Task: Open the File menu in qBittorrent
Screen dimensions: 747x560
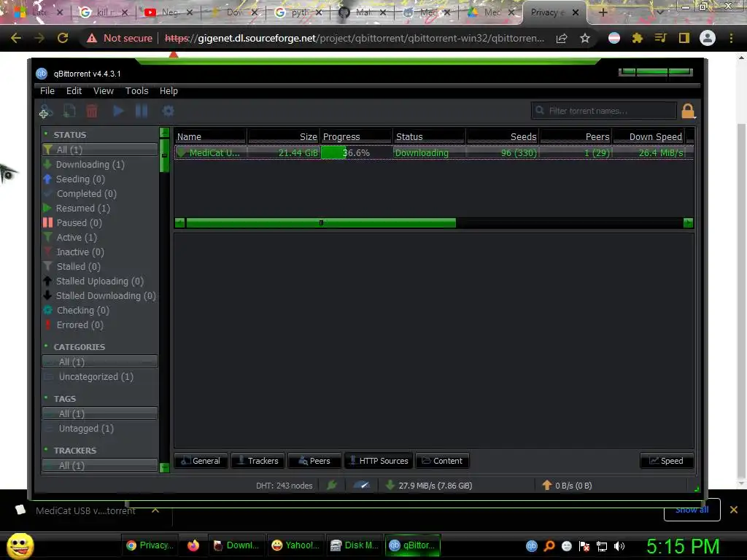Action: pyautogui.click(x=47, y=91)
